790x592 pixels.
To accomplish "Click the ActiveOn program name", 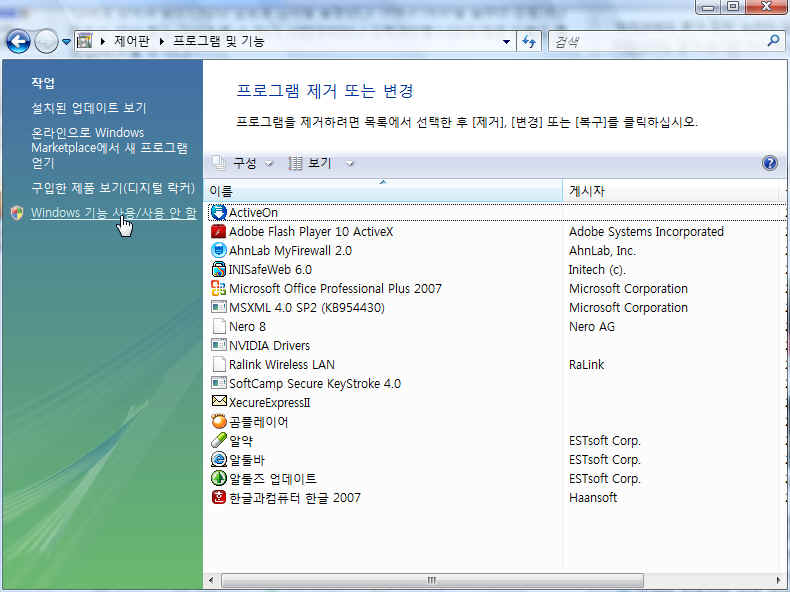I will (x=253, y=213).
